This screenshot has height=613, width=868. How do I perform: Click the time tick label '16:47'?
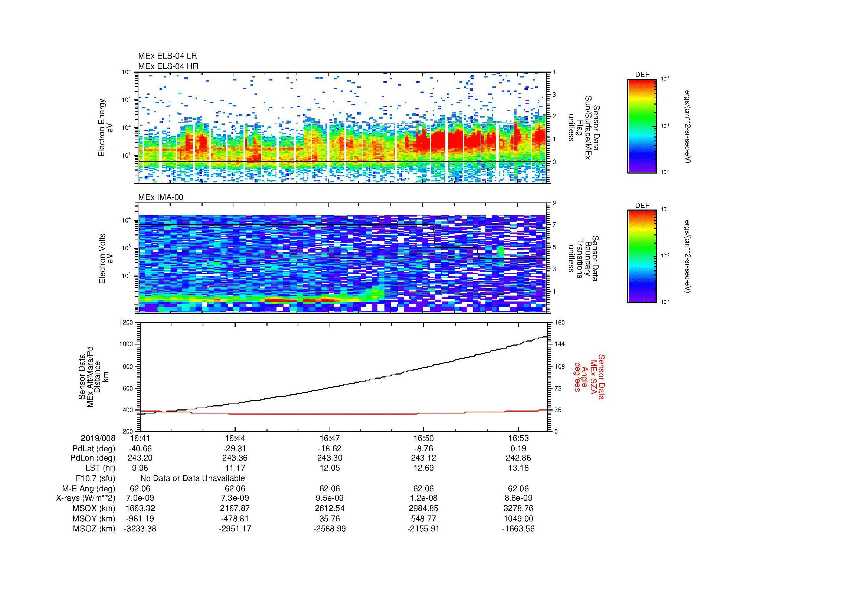(x=330, y=438)
